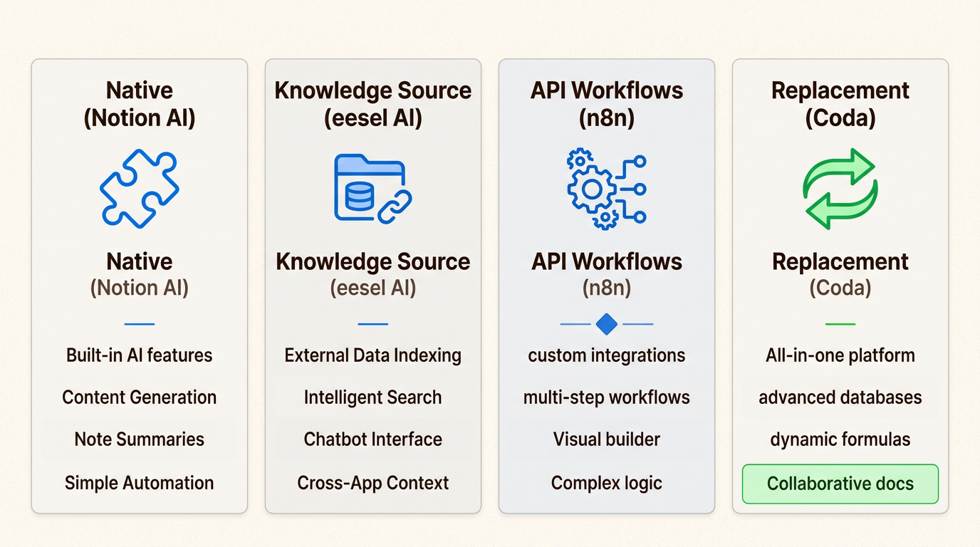Select the highlighted Collaborative docs item
The width and height of the screenshot is (980, 547).
840,484
